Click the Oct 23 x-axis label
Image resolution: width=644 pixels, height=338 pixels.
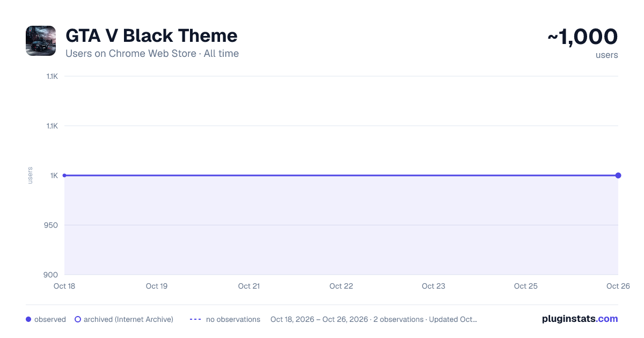coord(434,286)
